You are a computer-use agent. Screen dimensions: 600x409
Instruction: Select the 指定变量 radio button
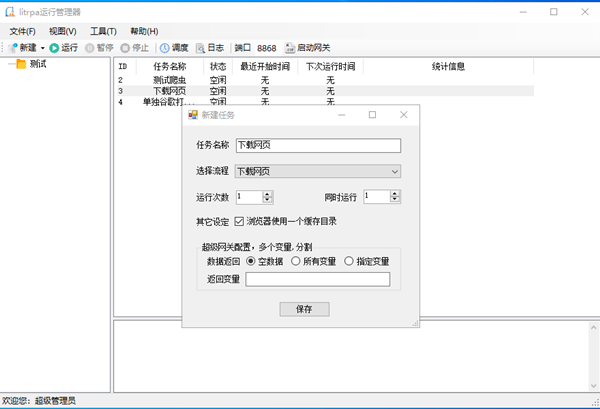[x=349, y=261]
